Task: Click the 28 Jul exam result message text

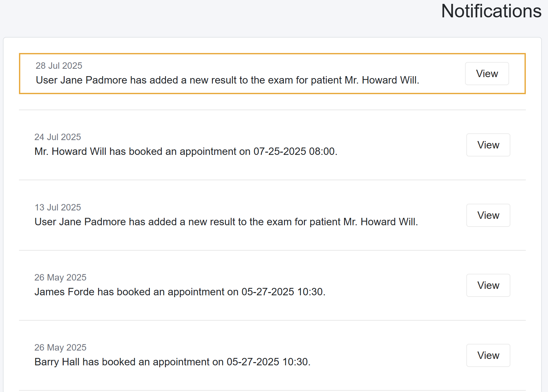Action: 227,80
